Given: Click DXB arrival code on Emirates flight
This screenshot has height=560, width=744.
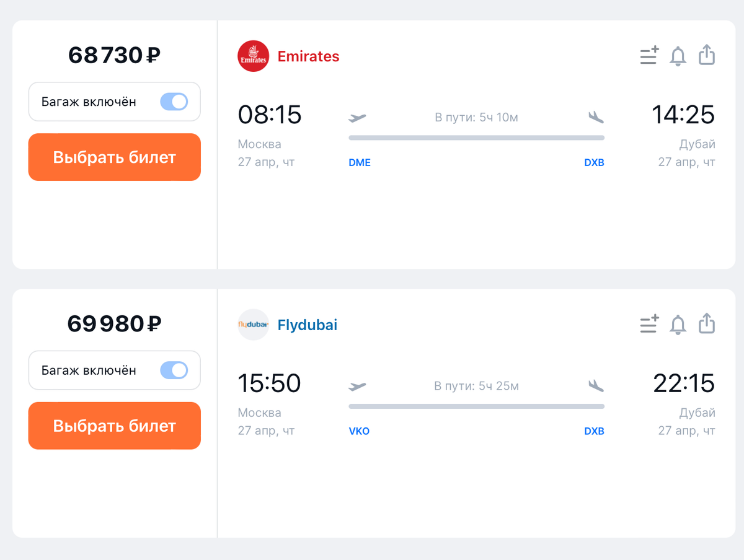Looking at the screenshot, I should [x=594, y=163].
